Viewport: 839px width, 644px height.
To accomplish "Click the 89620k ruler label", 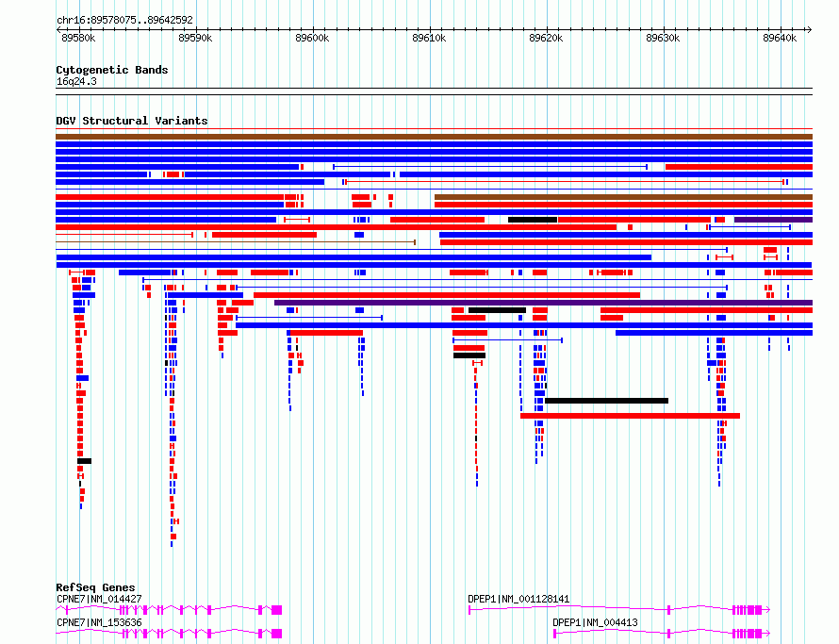I will [546, 38].
